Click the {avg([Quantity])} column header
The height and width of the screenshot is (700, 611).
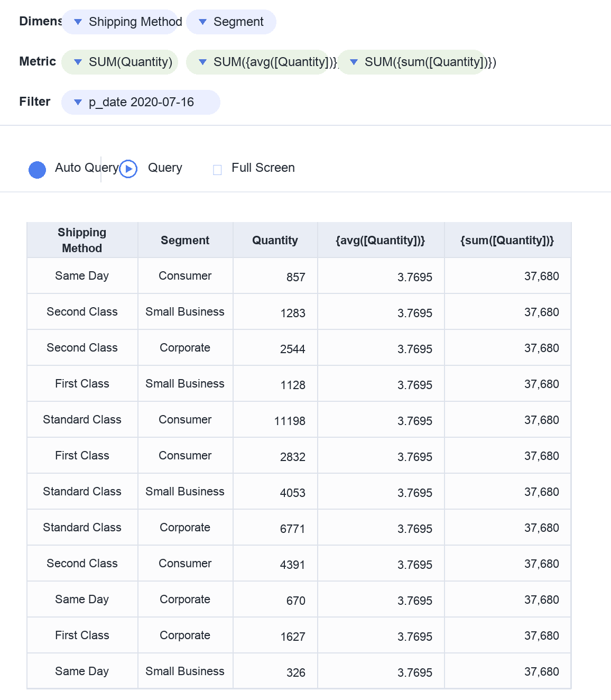(381, 241)
